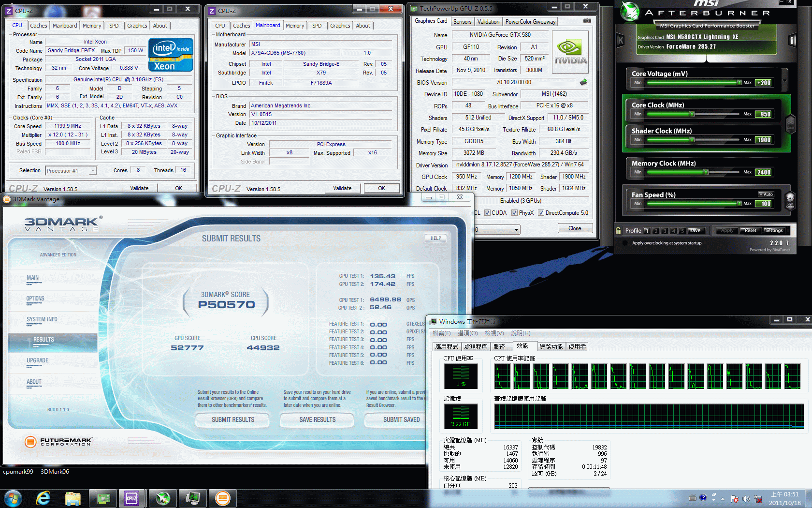812x508 pixels.
Task: Switch to the GPU-Z Sensors tab
Action: pos(462,22)
